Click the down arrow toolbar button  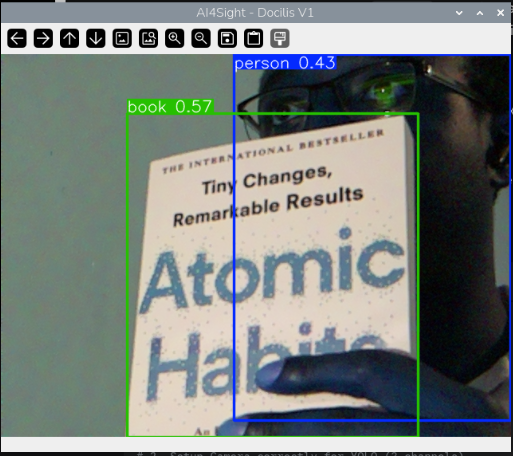[x=96, y=39]
